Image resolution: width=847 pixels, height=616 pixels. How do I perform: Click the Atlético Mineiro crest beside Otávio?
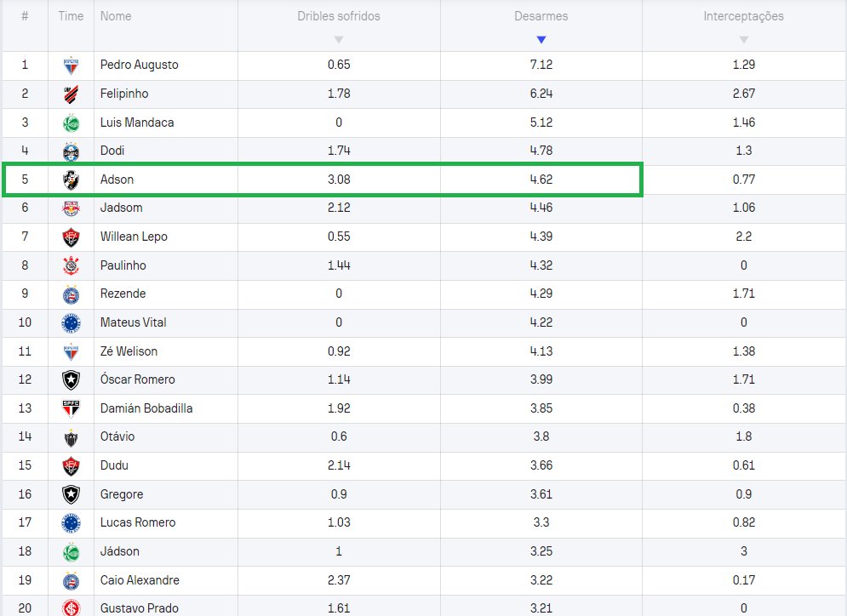pyautogui.click(x=72, y=438)
